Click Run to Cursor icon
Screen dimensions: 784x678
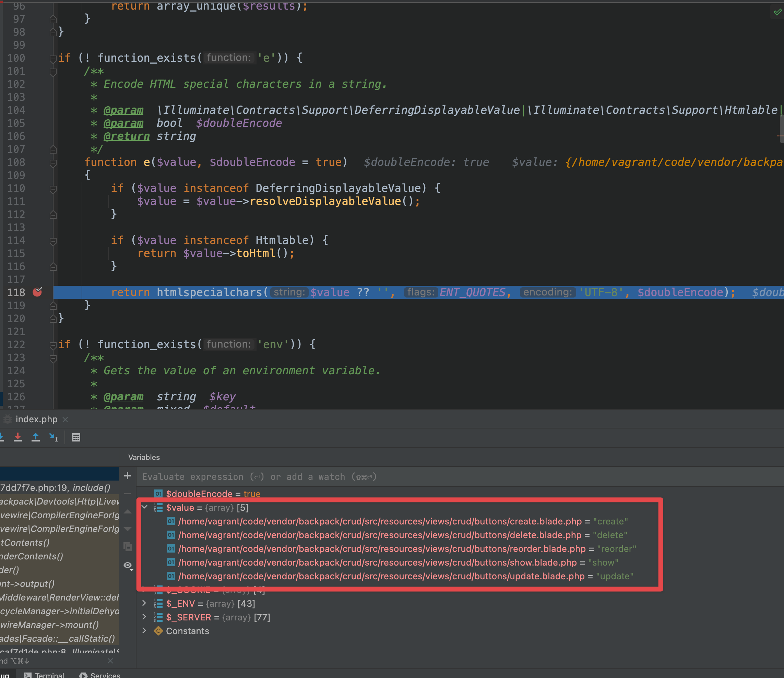[54, 437]
